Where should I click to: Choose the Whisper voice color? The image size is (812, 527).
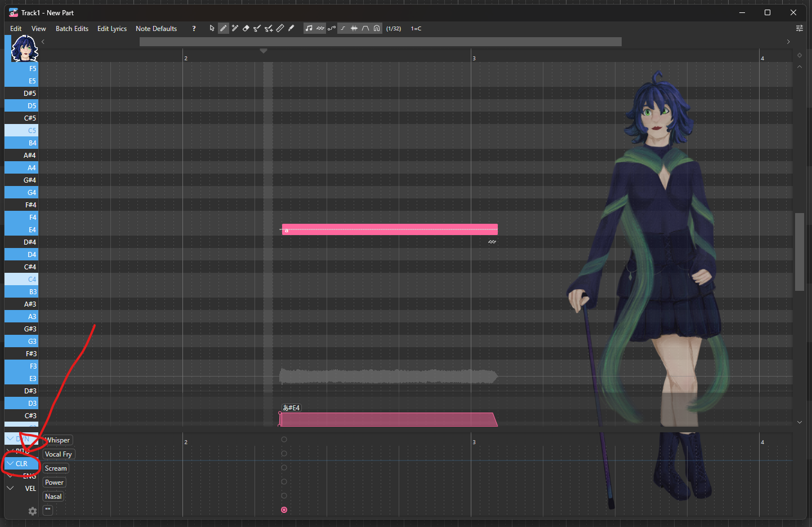58,440
